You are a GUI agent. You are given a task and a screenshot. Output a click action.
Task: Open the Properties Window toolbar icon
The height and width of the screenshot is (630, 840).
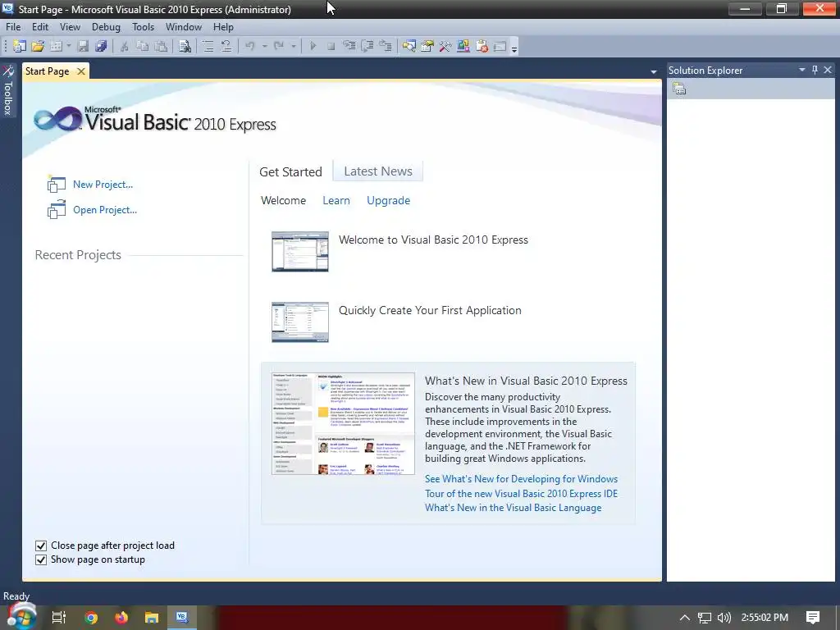(x=427, y=46)
